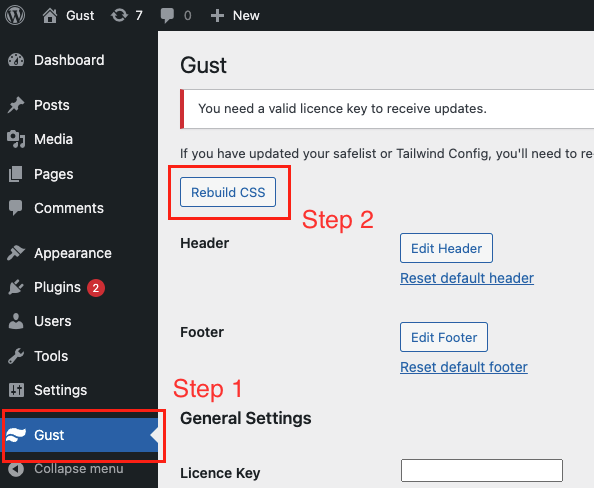Click the licence key warning notice
This screenshot has height=488, width=594.
point(387,109)
